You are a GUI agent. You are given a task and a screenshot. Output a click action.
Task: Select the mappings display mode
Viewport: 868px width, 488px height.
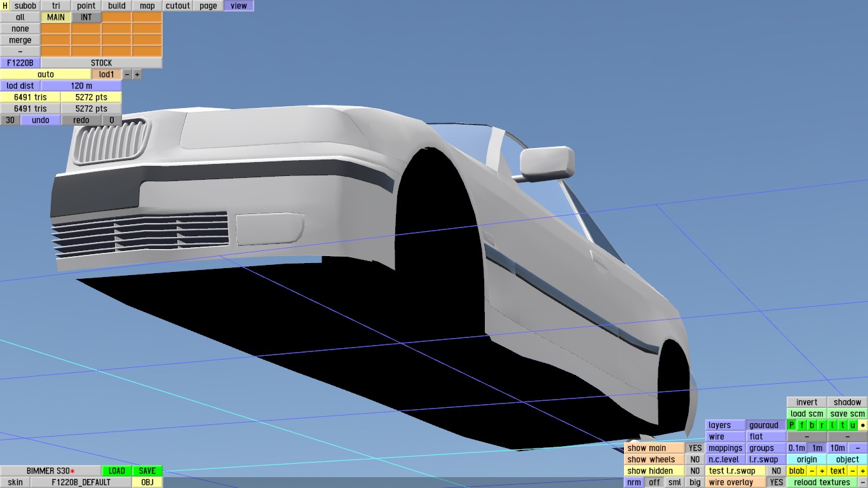(x=725, y=448)
